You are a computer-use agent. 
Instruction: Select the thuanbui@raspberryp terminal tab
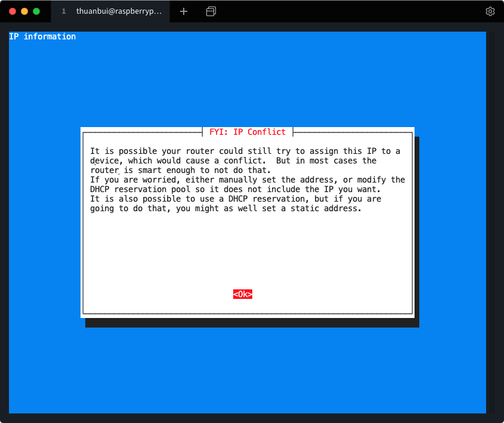pos(118,11)
